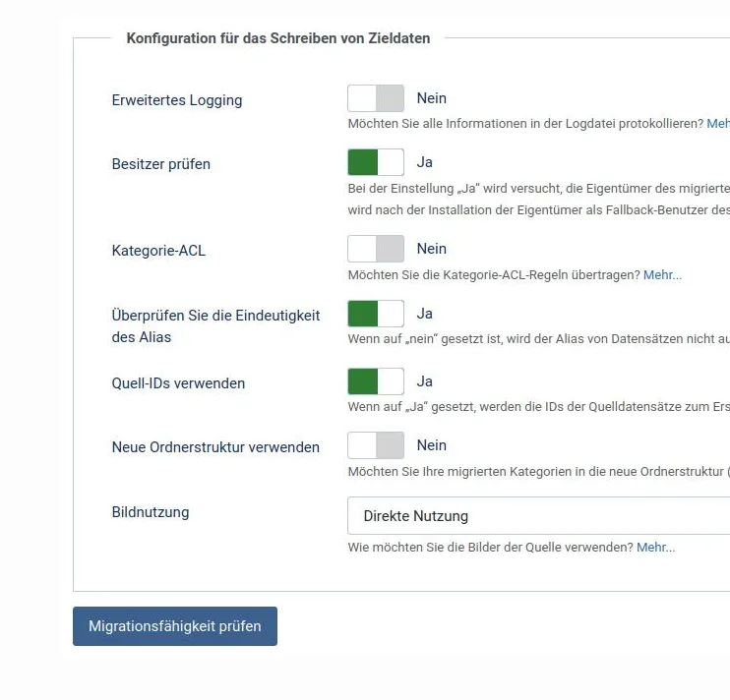Click the Besitzer prüfen field label
This screenshot has height=700, width=730.
click(x=161, y=164)
